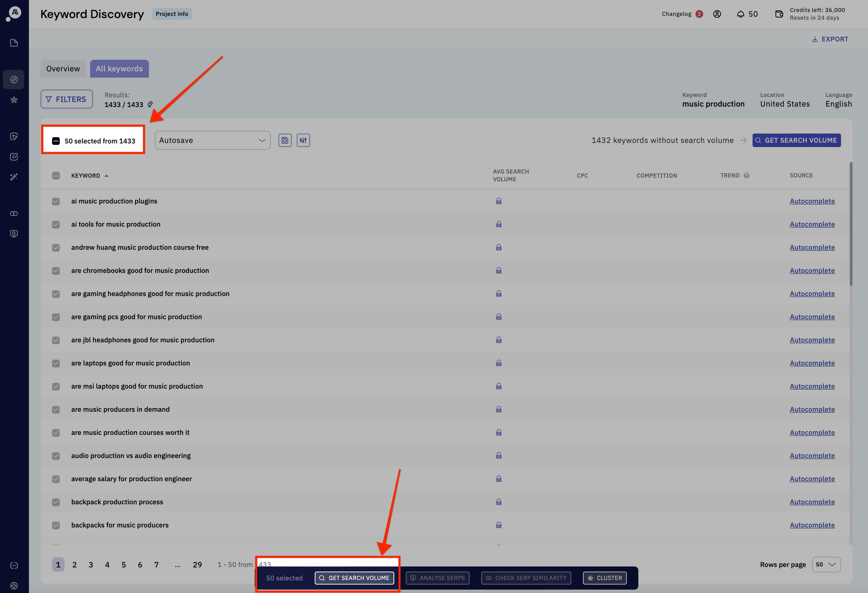The height and width of the screenshot is (593, 868).
Task: Sort by the Keyword column arrow
Action: click(107, 176)
